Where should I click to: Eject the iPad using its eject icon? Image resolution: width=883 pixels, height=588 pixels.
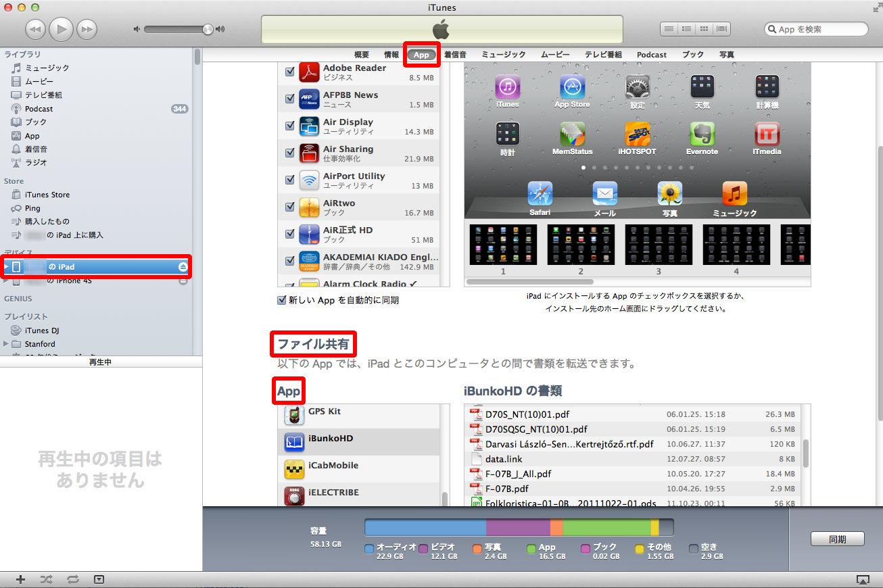pos(183,267)
